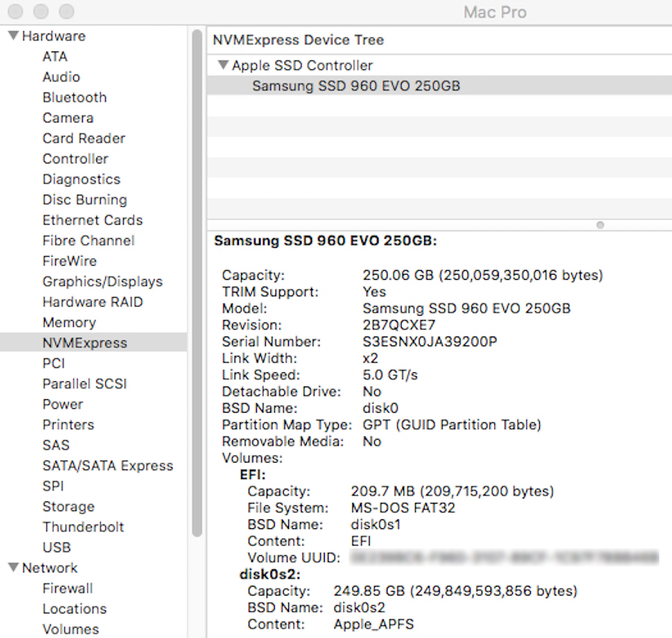672x638 pixels.
Task: Select SAS in the sidebar
Action: pos(56,445)
